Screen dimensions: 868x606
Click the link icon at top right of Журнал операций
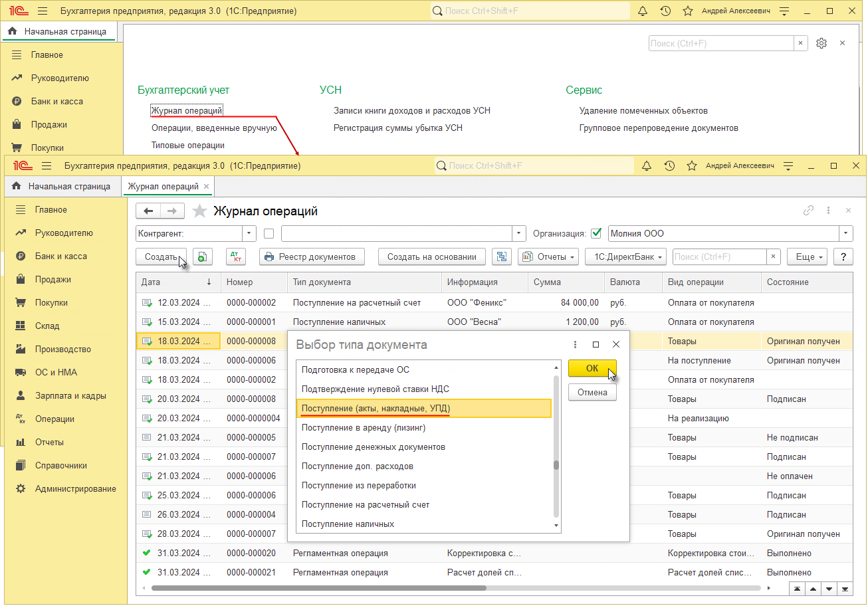click(x=808, y=211)
